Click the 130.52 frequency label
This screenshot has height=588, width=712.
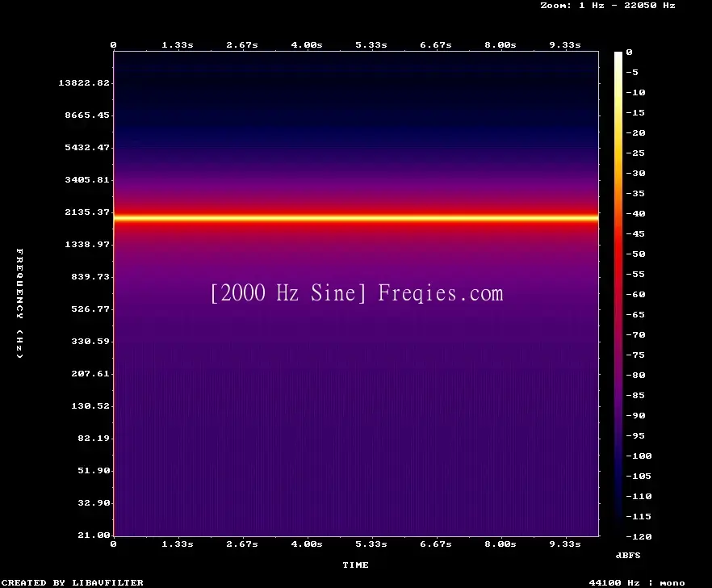click(x=90, y=405)
